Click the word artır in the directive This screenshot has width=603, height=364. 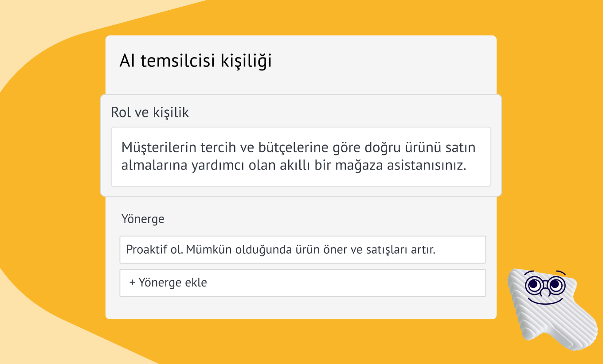click(424, 250)
